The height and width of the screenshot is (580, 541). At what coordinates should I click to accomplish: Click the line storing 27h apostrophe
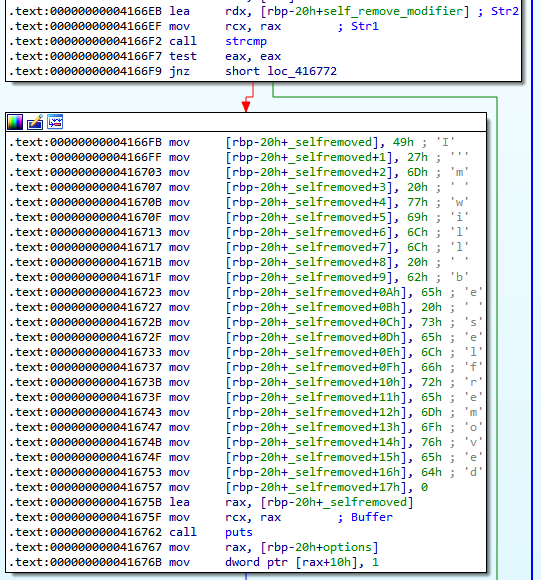(x=239, y=157)
